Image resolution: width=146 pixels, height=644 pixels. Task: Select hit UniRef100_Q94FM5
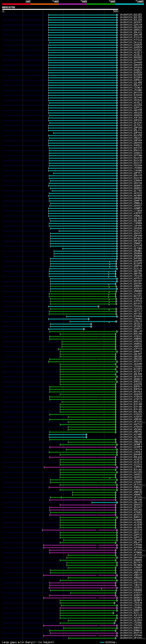pyautogui.click(x=131, y=261)
